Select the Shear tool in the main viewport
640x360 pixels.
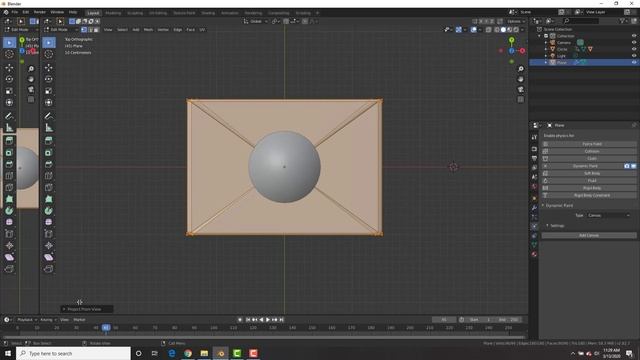[49, 257]
